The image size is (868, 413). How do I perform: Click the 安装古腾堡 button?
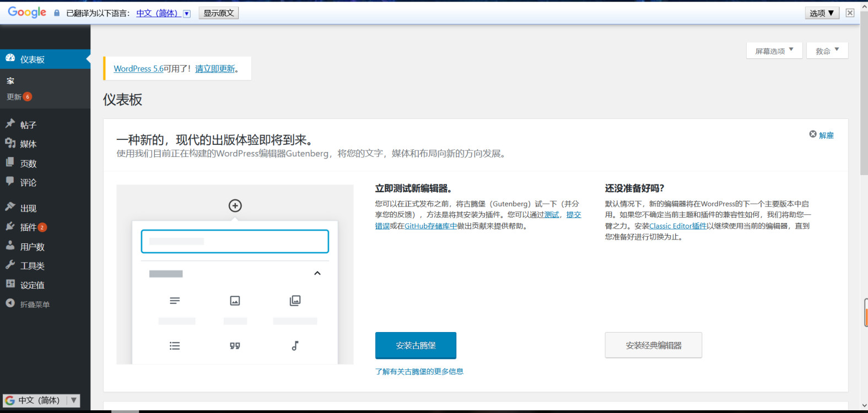coord(416,345)
